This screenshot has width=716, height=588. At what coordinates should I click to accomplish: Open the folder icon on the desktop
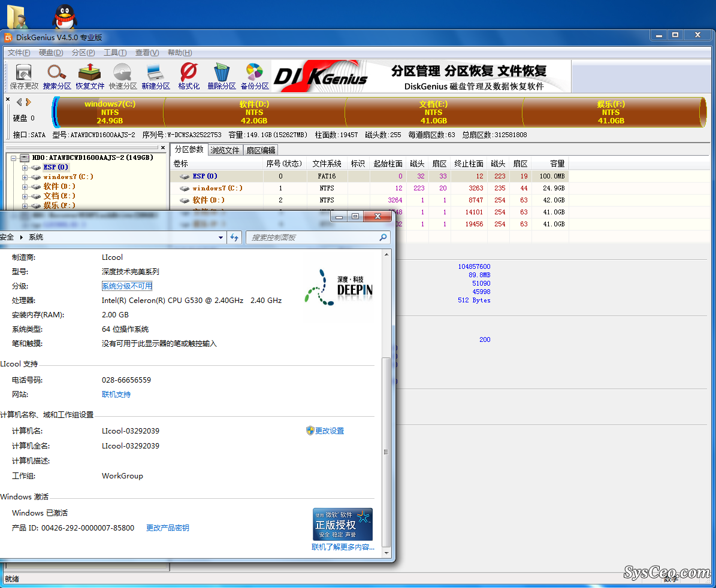coord(17,17)
